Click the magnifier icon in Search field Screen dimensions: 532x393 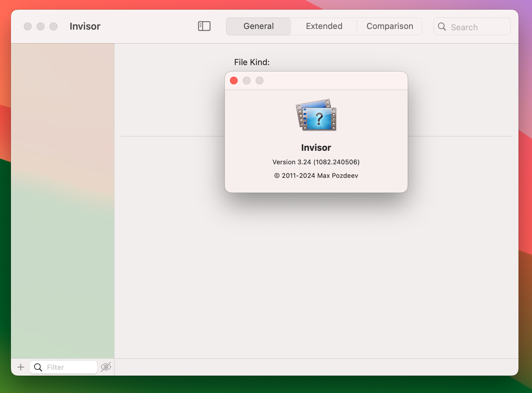coord(442,27)
